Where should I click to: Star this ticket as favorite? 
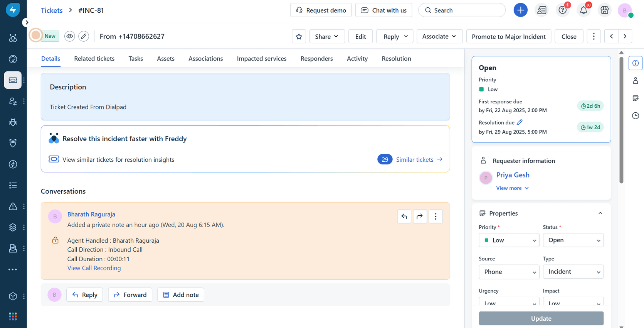[299, 36]
